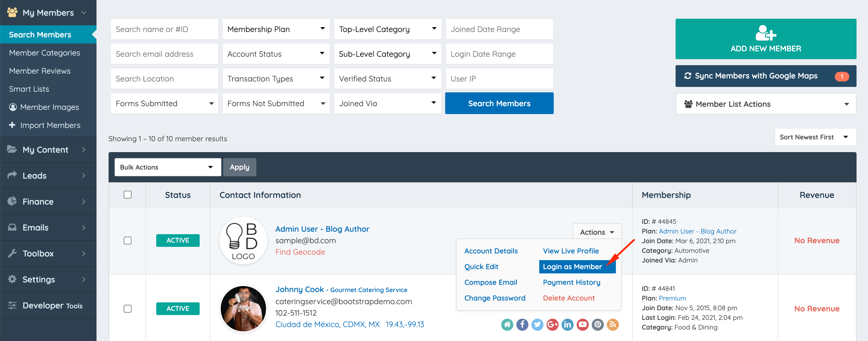Click the LinkedIn social icon
Image resolution: width=868 pixels, height=341 pixels.
567,324
